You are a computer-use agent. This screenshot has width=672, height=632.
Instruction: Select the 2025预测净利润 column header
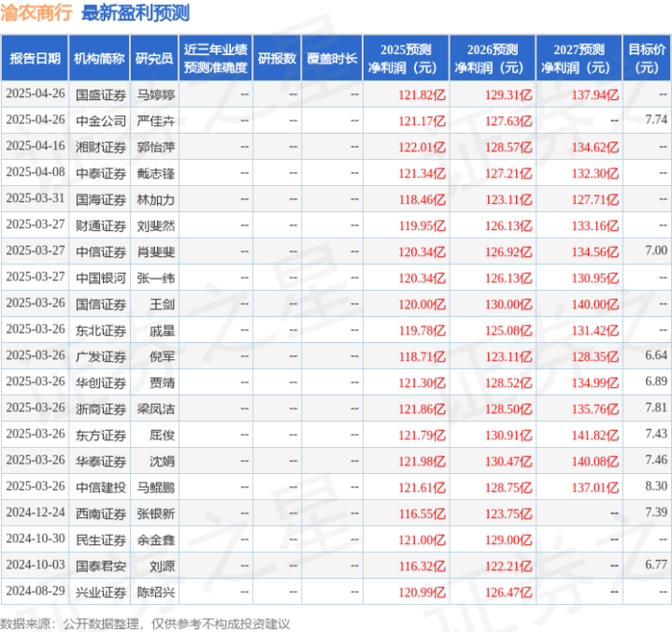coord(406,58)
